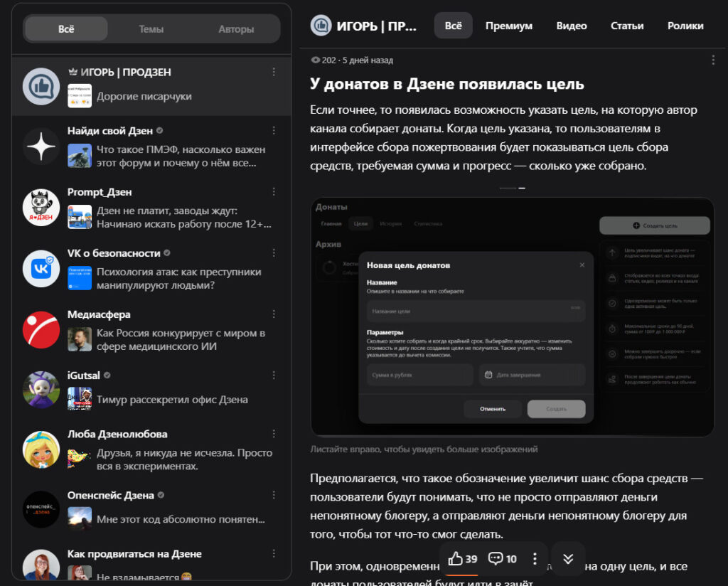Screen dimensions: 728x586
Task: Open options menu for iGutsal row
Action: 274,375
